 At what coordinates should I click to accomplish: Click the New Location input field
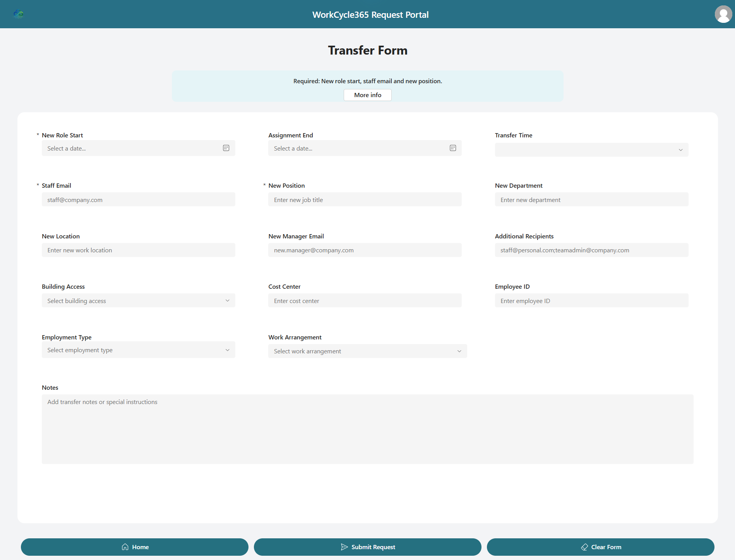(138, 250)
